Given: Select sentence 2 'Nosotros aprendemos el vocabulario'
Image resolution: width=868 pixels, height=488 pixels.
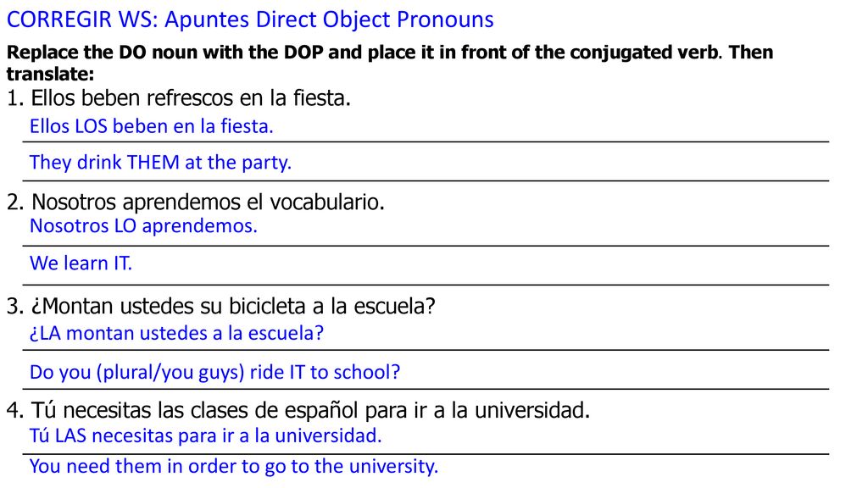Looking at the screenshot, I should coord(195,202).
